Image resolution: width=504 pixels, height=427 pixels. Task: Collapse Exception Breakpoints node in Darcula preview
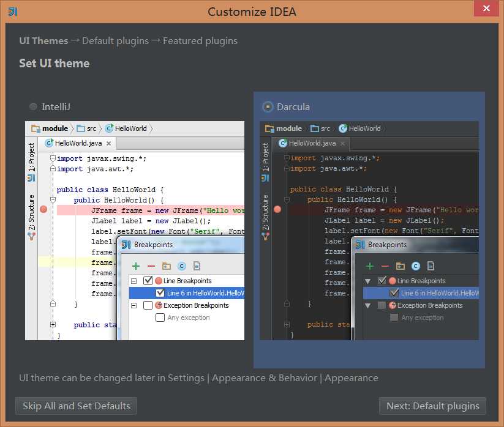tap(367, 306)
